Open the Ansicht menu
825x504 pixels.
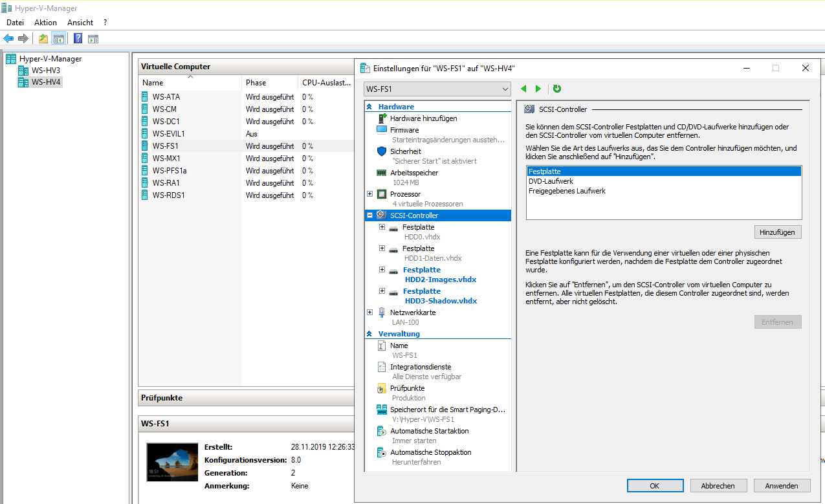(80, 22)
